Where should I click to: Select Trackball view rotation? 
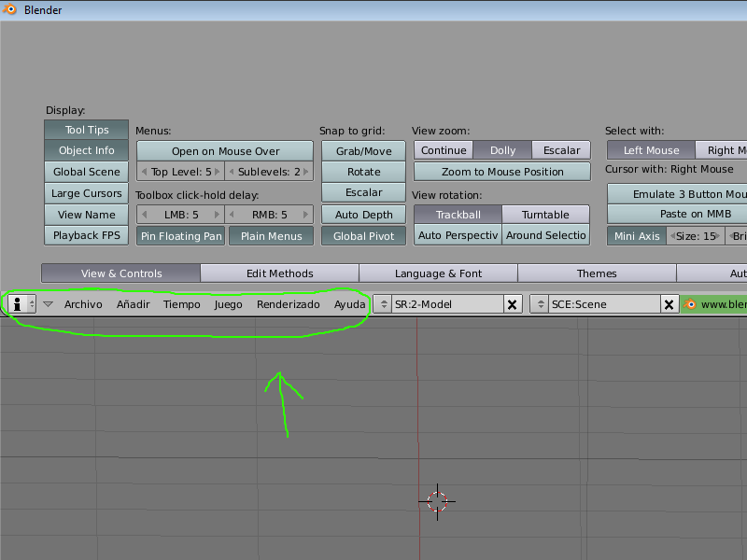[x=458, y=215]
